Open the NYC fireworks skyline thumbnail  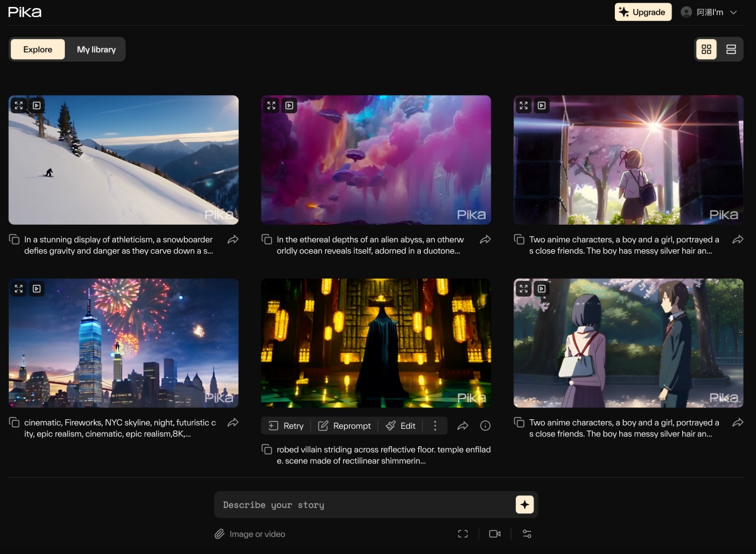123,343
